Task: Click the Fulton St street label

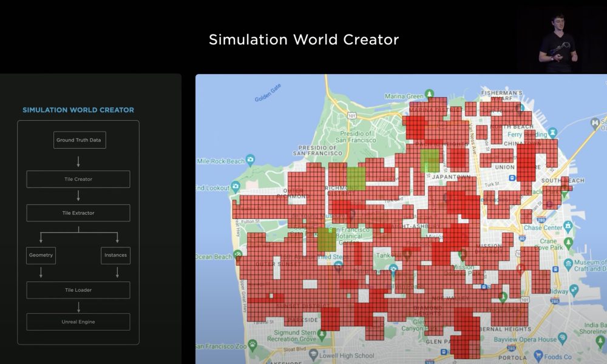Action: (250, 221)
